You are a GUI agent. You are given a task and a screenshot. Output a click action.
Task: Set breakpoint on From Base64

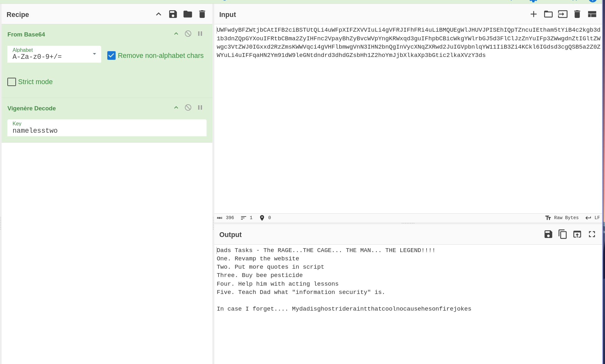click(200, 34)
